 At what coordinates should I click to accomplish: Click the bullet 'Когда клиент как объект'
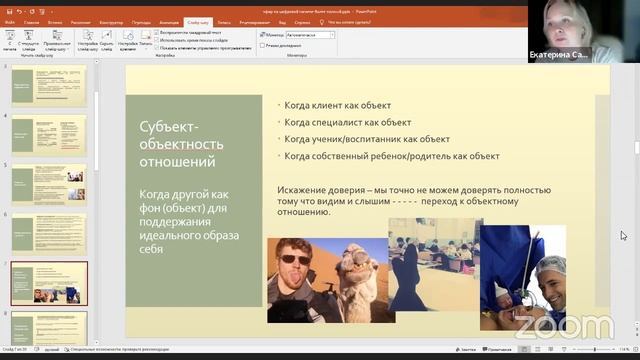click(x=338, y=105)
